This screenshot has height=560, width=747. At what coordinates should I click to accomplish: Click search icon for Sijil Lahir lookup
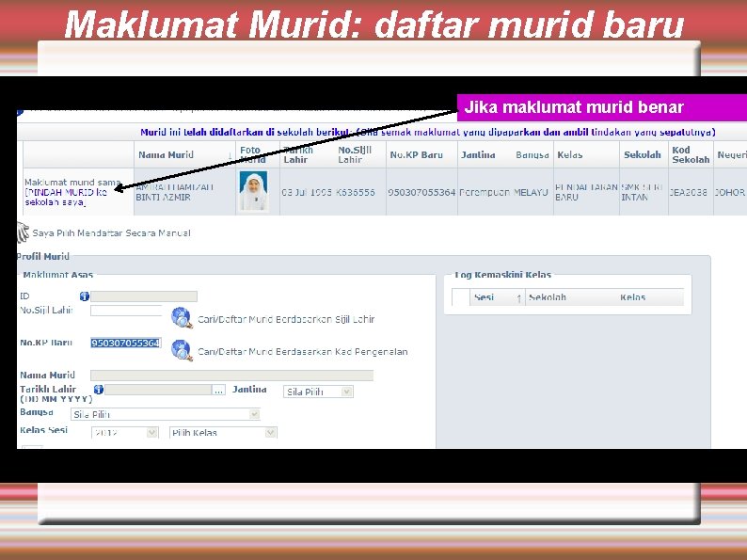[182, 318]
